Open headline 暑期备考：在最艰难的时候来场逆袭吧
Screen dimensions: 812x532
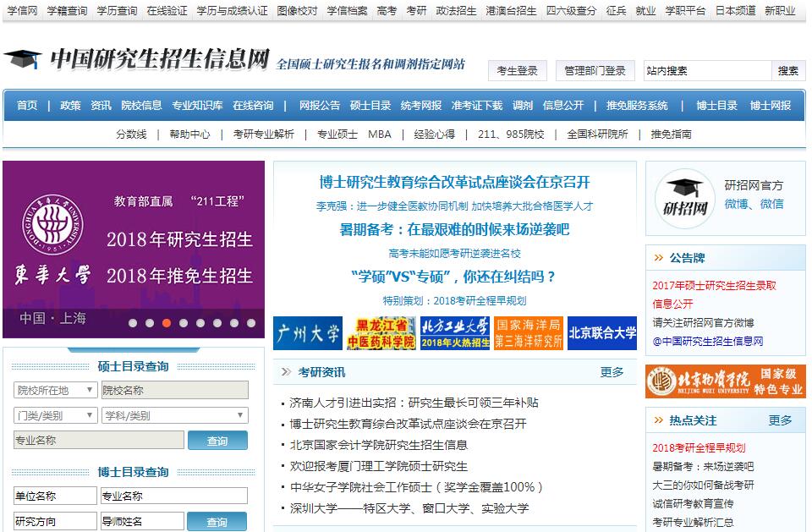point(454,229)
